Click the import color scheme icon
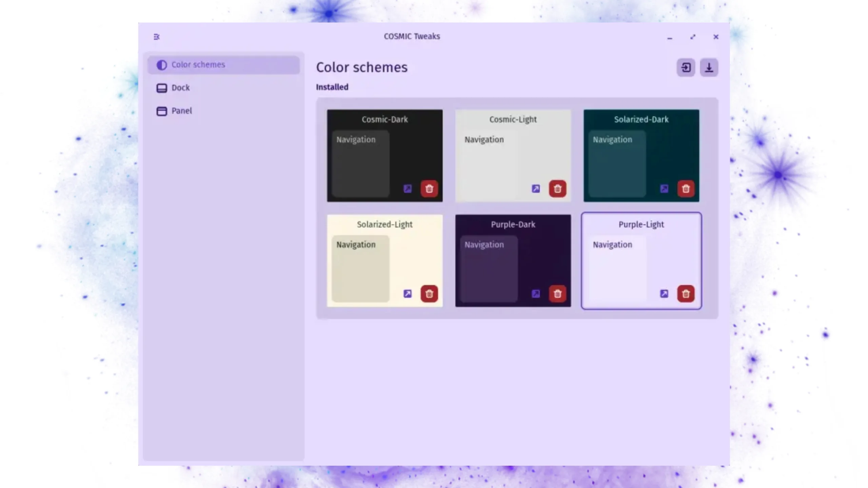The width and height of the screenshot is (868, 488). tap(686, 67)
